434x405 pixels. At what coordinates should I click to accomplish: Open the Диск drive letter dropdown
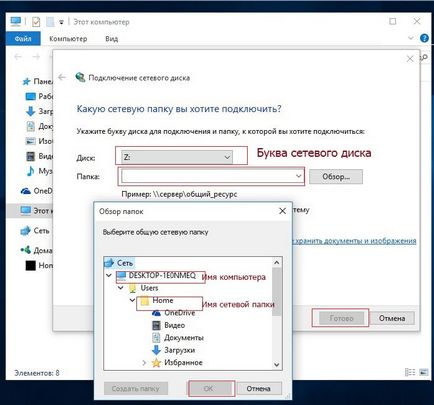coord(177,157)
